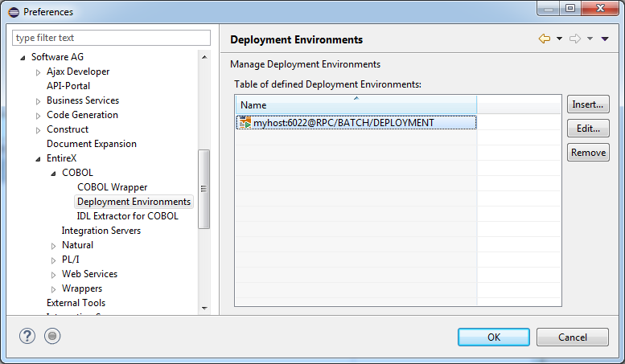Screen dimensions: 625x364
Task: Open the Forward history dropdown arrow
Action: pyautogui.click(x=590, y=39)
